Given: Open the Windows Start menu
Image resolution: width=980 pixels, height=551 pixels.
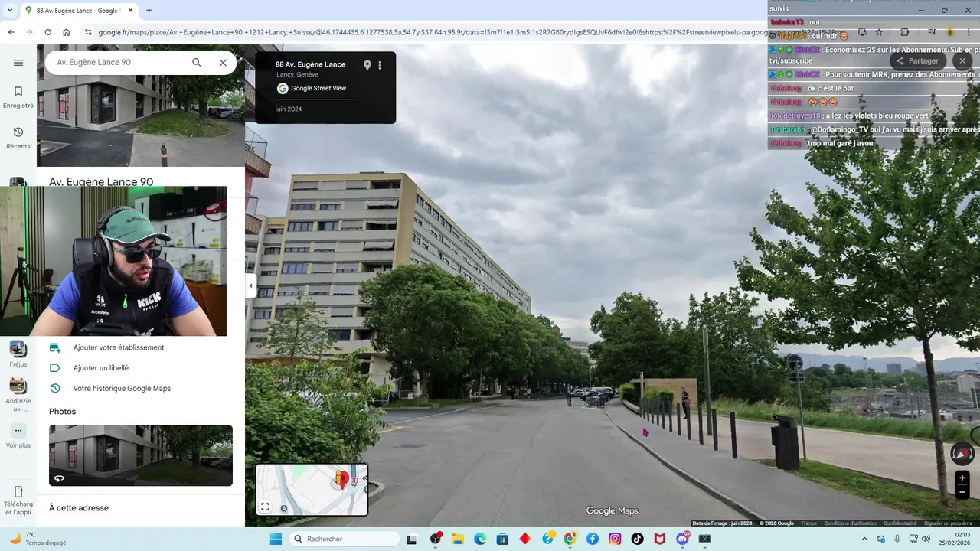Looking at the screenshot, I should [276, 539].
